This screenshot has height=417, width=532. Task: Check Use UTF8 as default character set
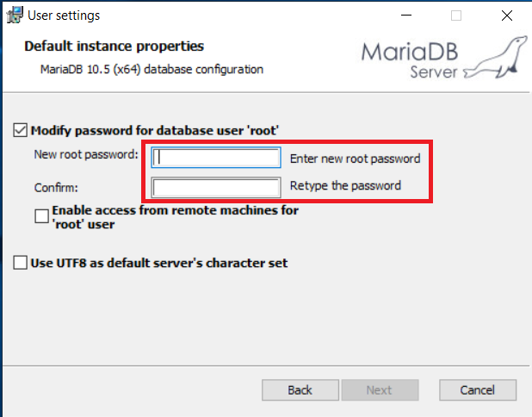coord(21,263)
